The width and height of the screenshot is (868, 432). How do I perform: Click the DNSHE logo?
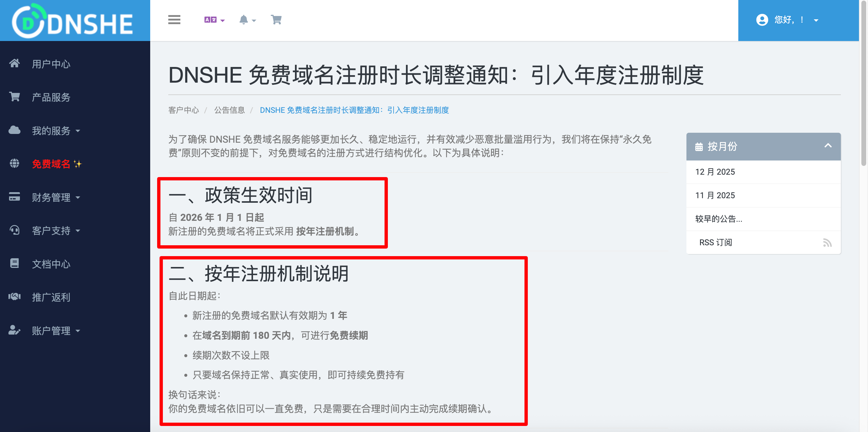click(72, 21)
